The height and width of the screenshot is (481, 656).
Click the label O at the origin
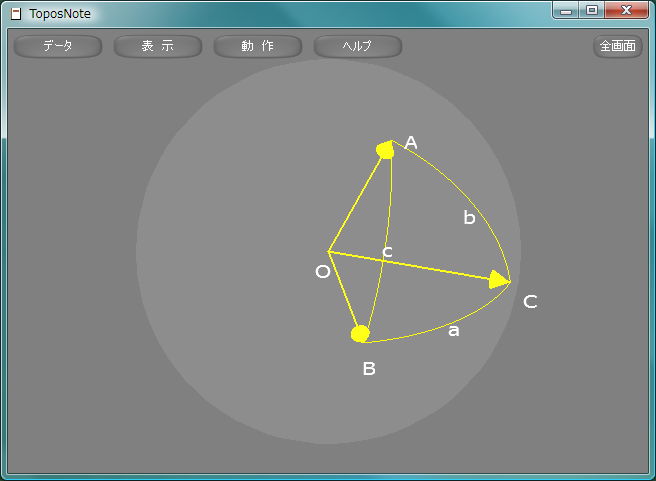pyautogui.click(x=323, y=272)
